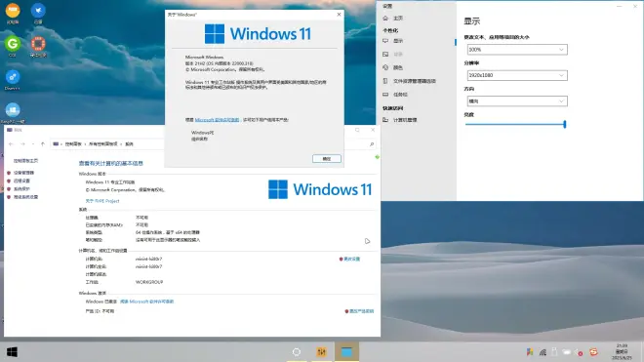This screenshot has width=644, height=362.
Task: Open the yellow sliders app on taskbar
Action: click(x=321, y=352)
